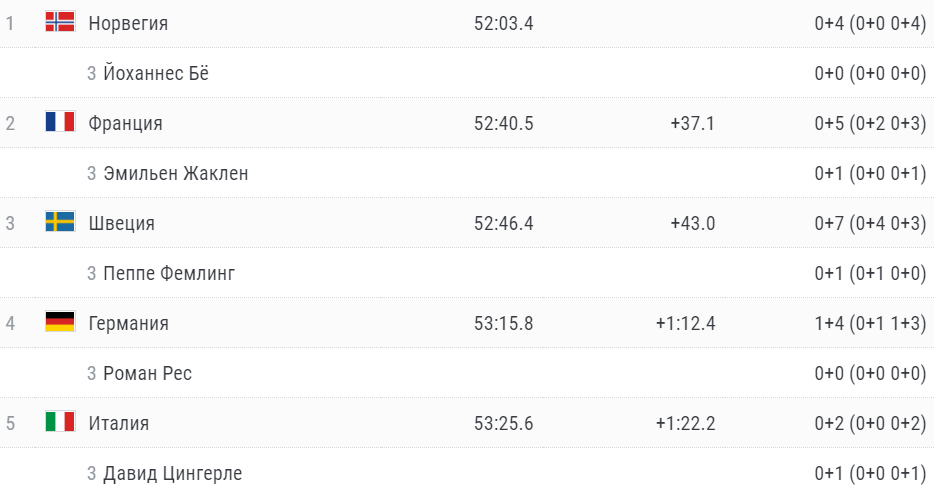Screen dimensions: 934x497
Task: Open the Италия team entry
Action: tap(118, 423)
